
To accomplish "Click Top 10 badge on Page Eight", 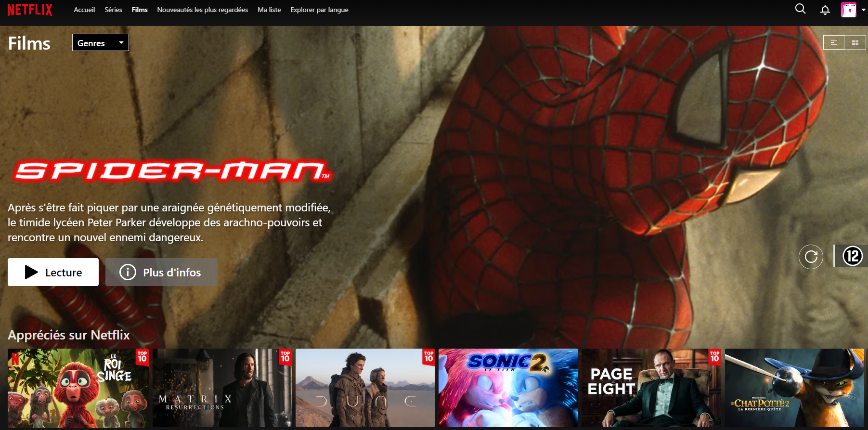I will 715,357.
